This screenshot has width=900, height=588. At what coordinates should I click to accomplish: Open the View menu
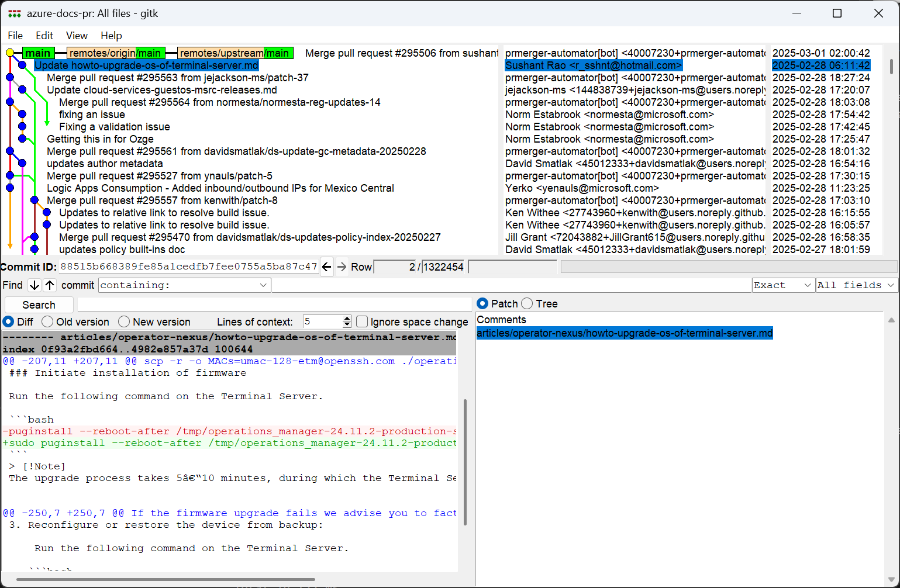tap(77, 36)
